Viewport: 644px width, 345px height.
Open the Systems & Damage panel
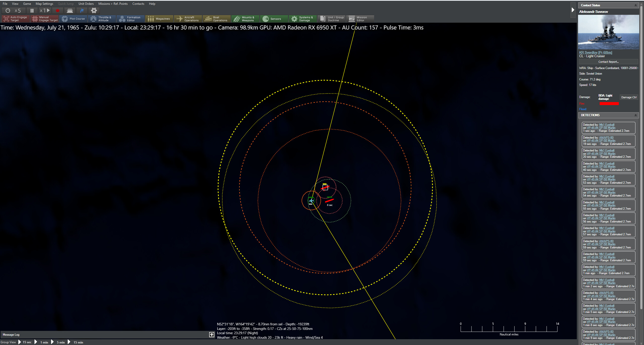coord(303,19)
